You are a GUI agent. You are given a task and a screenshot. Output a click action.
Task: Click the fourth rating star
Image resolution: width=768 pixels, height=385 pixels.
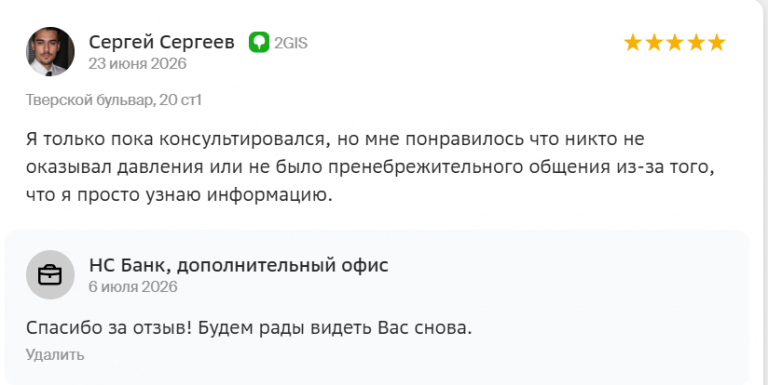[x=696, y=43]
